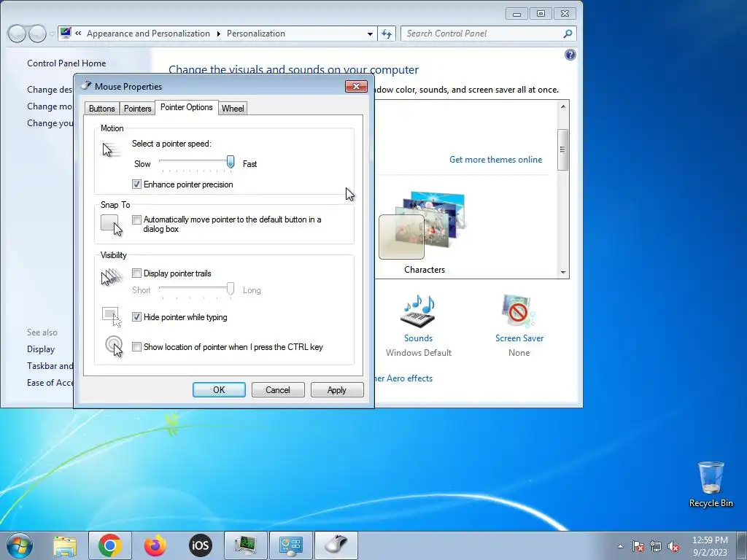Image resolution: width=747 pixels, height=560 pixels.
Task: Open the iOS app taskbar icon
Action: pyautogui.click(x=200, y=545)
